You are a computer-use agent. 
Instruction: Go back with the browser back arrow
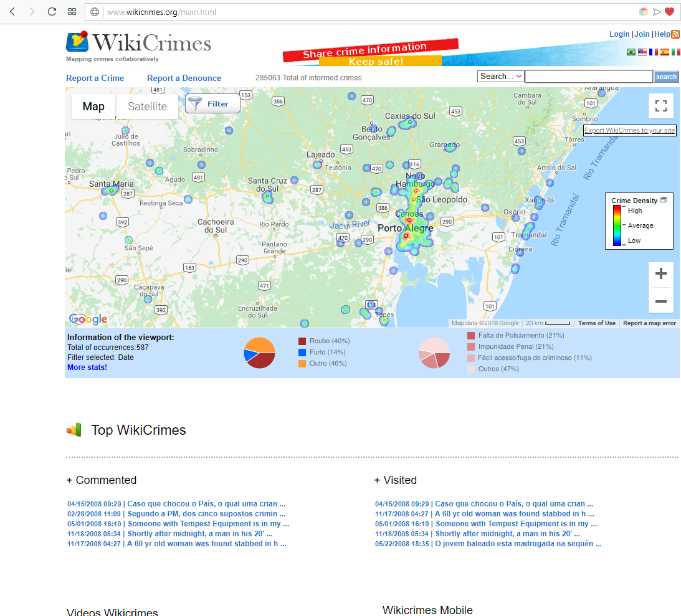point(12,12)
